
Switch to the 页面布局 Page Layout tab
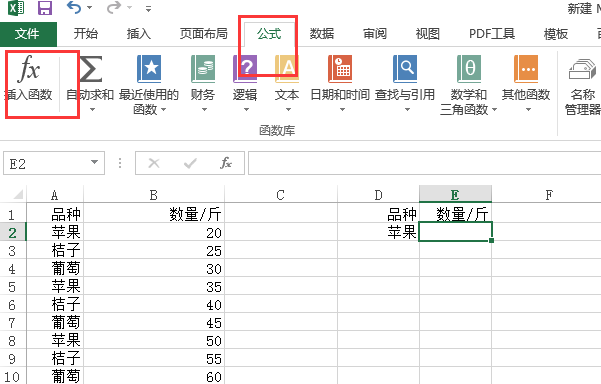tap(204, 34)
